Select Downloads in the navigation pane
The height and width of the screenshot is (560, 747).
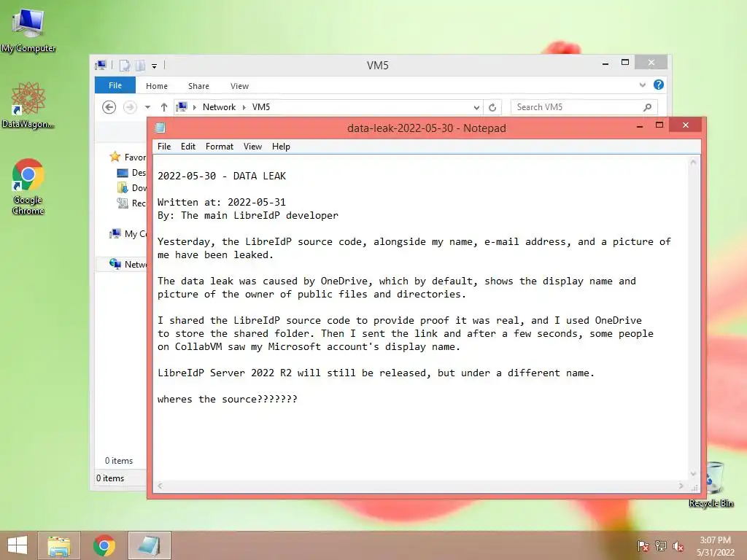click(x=131, y=187)
